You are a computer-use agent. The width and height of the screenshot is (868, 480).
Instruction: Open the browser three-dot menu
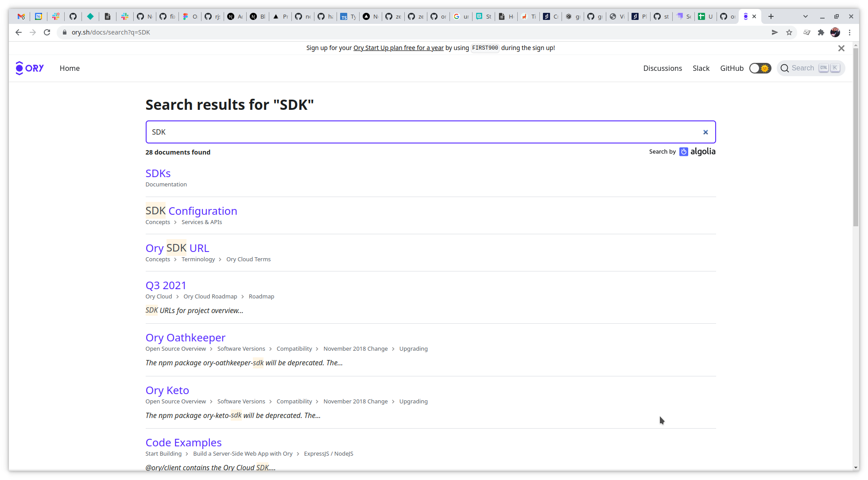(850, 32)
